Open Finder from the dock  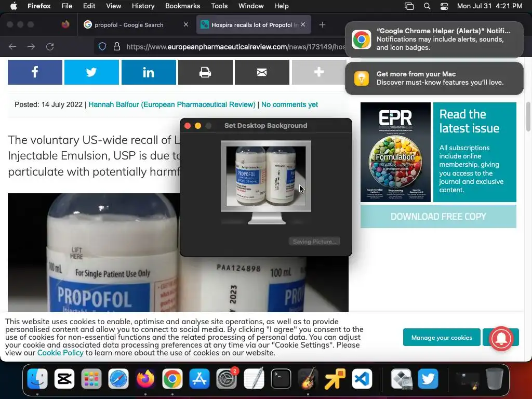(37, 379)
